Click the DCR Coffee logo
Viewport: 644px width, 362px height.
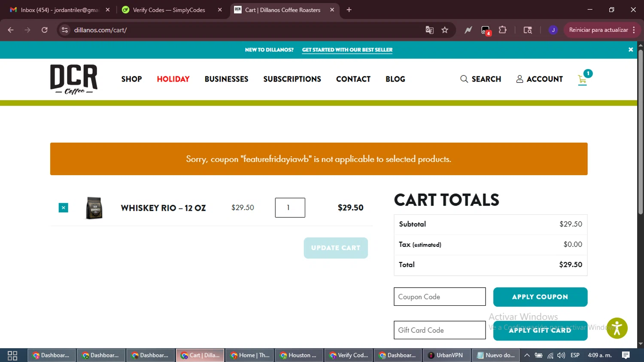(74, 79)
